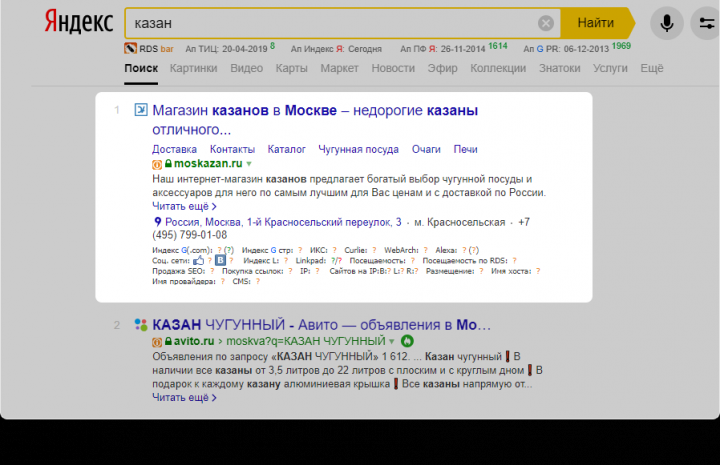Open the Контакты sitelink

(x=232, y=149)
